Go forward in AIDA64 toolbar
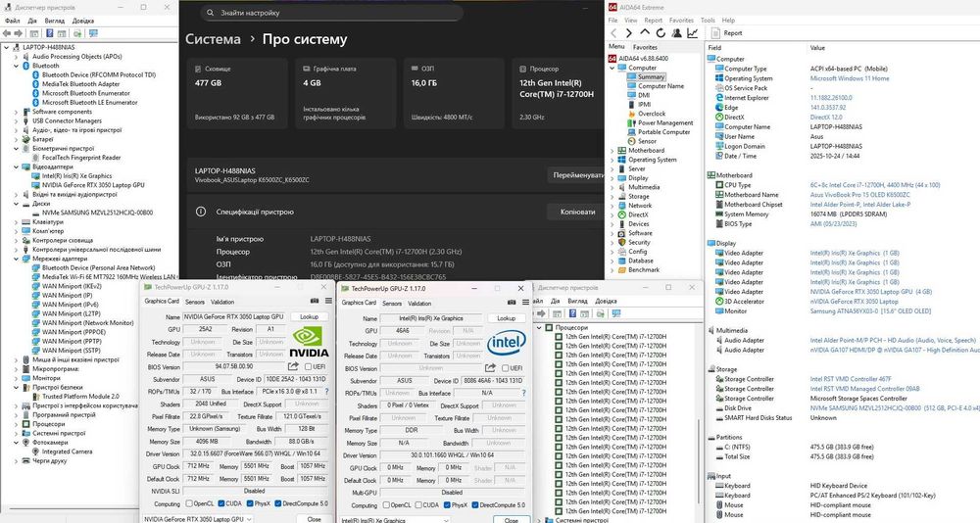Viewport: 980px width, 523px height. click(629, 33)
